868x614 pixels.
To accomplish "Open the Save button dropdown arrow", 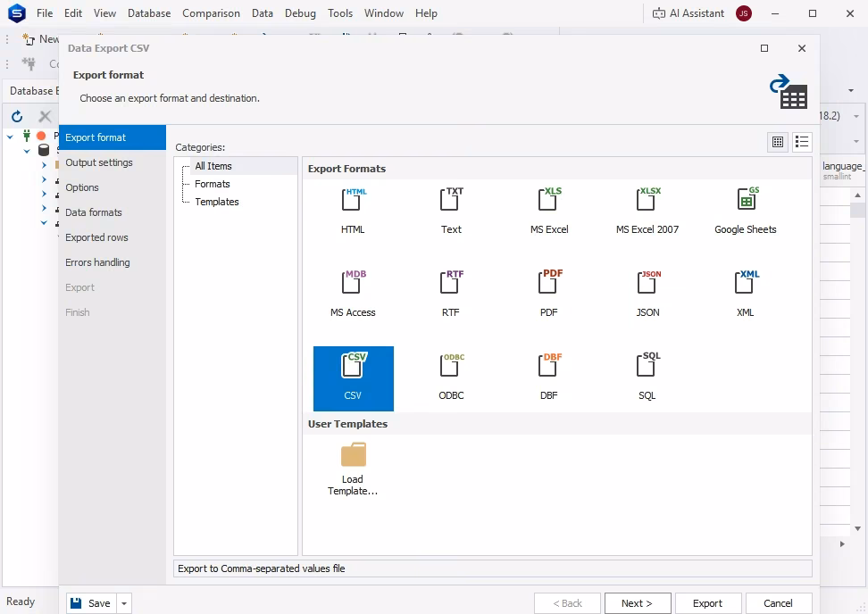I will pos(124,603).
